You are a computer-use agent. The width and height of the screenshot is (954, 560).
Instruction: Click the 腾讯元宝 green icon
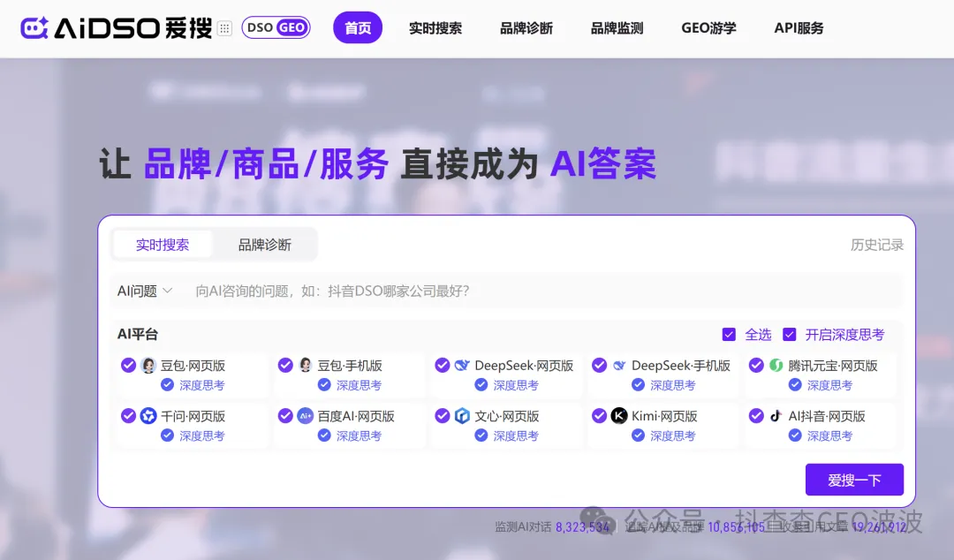click(776, 365)
